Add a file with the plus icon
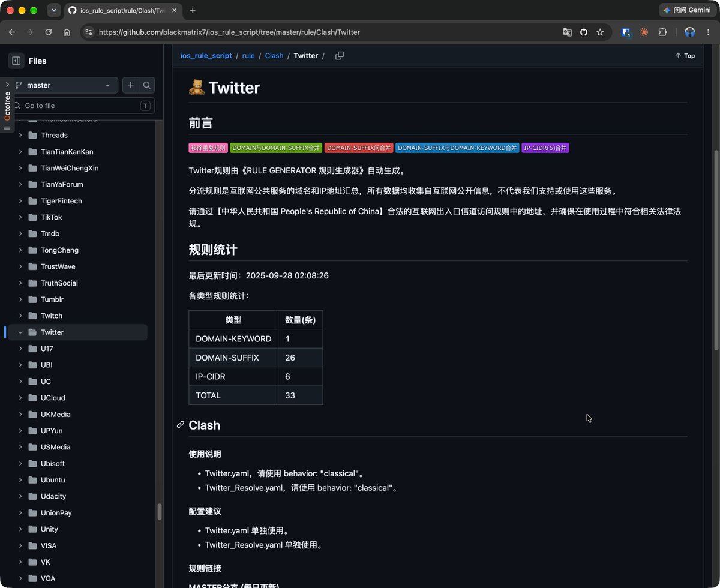 pyautogui.click(x=130, y=85)
